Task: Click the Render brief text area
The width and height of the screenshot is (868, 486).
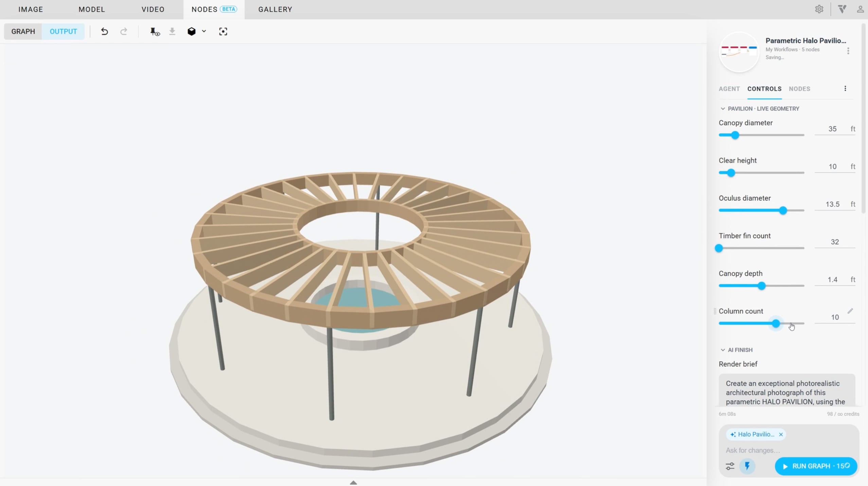Action: coord(787,390)
